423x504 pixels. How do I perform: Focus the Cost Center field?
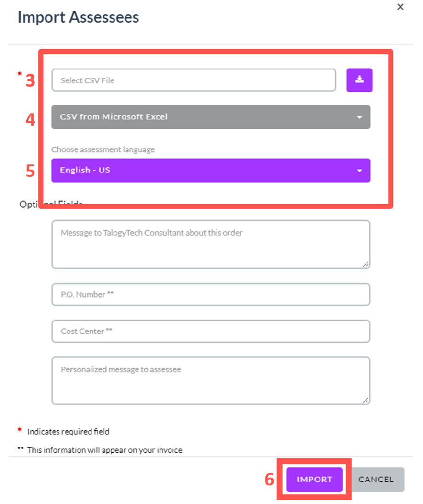[211, 331]
